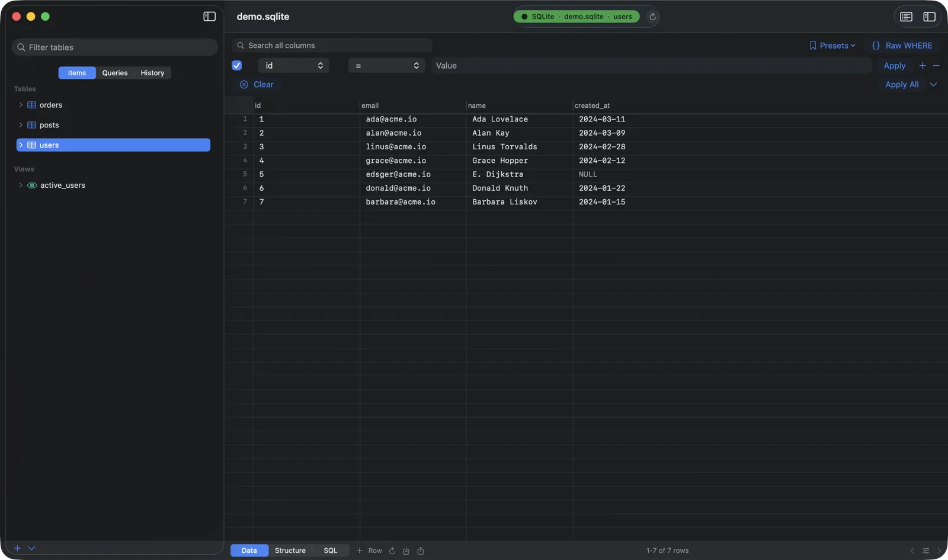Click the filter Value input field
The image size is (948, 560).
[x=651, y=66]
